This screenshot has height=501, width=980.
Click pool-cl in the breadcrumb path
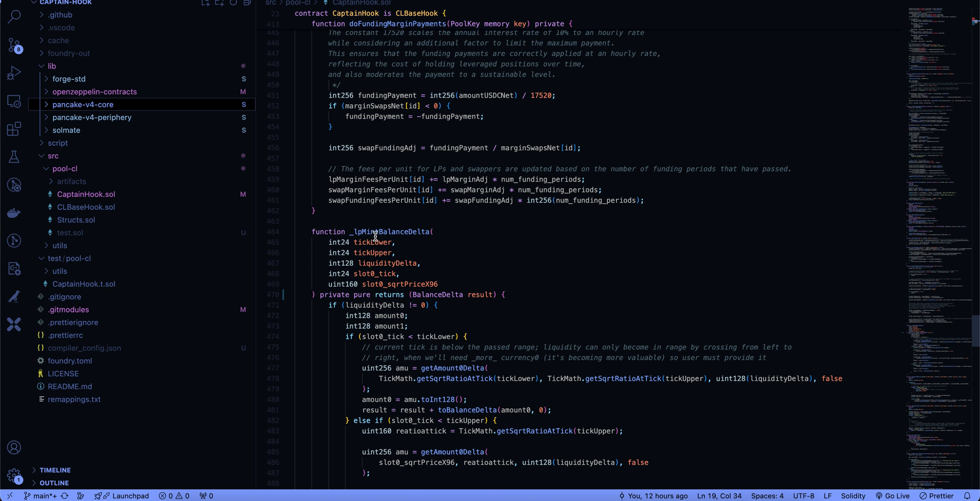click(x=298, y=3)
